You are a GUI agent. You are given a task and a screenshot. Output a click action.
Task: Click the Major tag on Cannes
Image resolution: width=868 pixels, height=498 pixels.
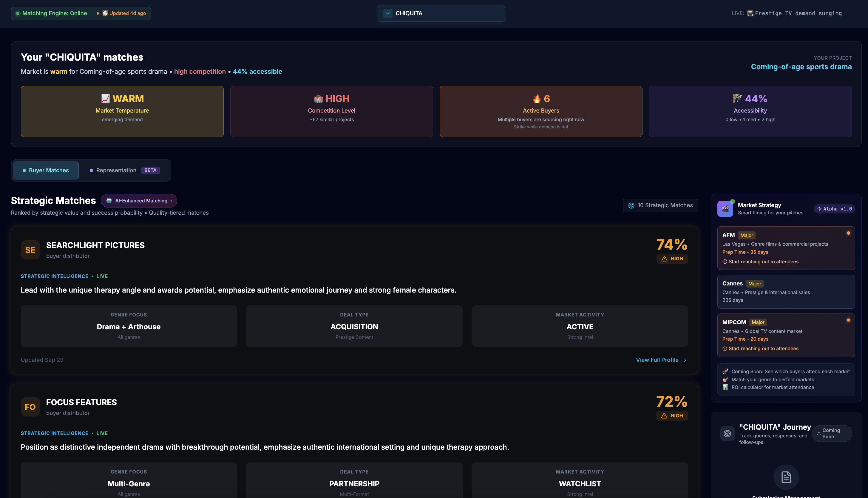coord(755,284)
